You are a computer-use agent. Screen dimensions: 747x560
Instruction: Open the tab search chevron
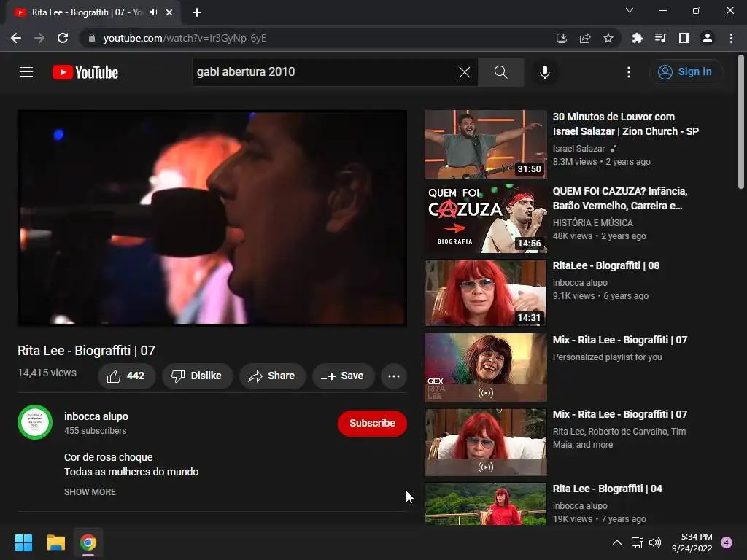click(630, 10)
